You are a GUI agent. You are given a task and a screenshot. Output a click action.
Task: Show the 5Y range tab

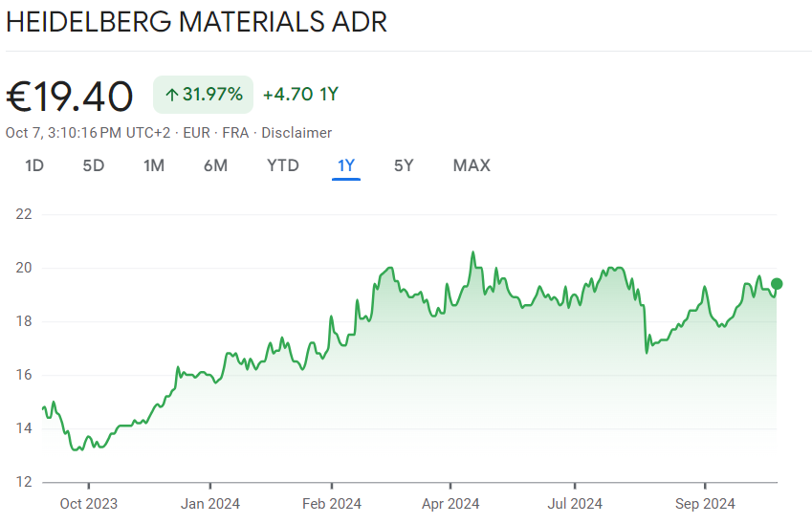coord(404,165)
